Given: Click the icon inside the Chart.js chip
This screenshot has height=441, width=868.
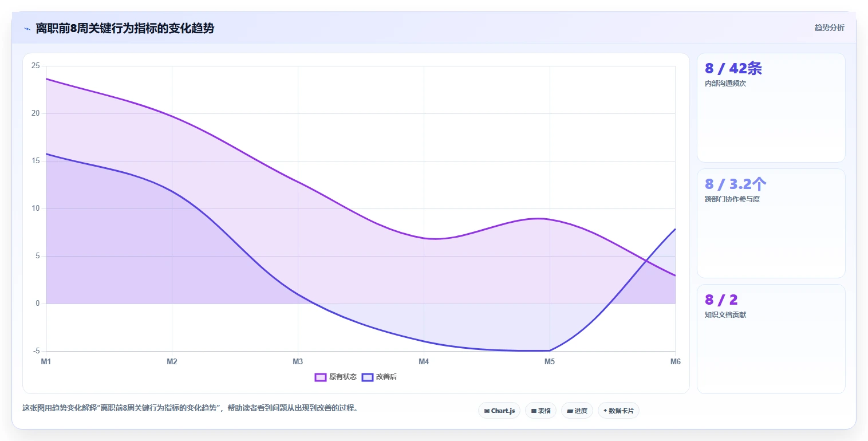Looking at the screenshot, I should [x=487, y=411].
